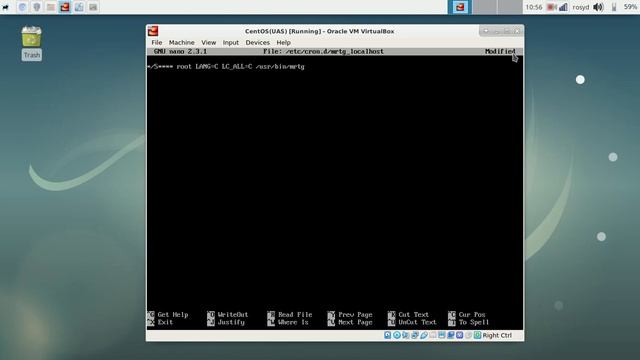Click the blue document launcher beside VirtualBox on top panel
Screen dimensions: 640x360
coord(79,7)
